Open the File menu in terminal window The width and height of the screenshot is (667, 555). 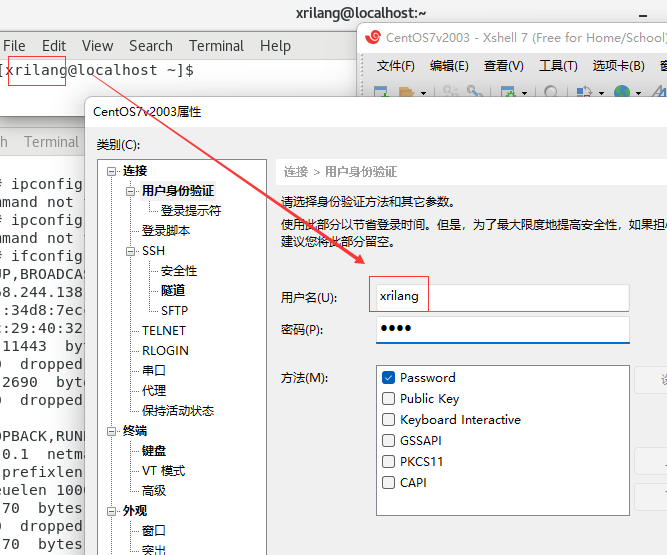(x=14, y=46)
